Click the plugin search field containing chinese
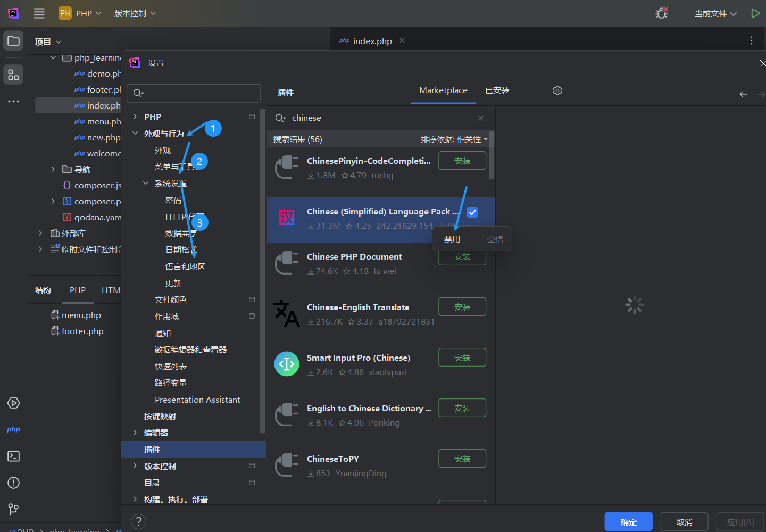Image resolution: width=766 pixels, height=532 pixels. click(x=380, y=118)
